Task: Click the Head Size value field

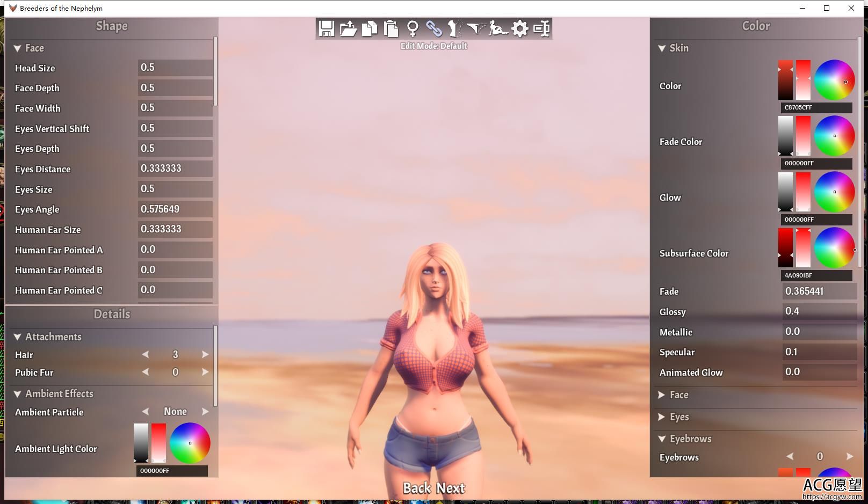Action: [x=175, y=68]
